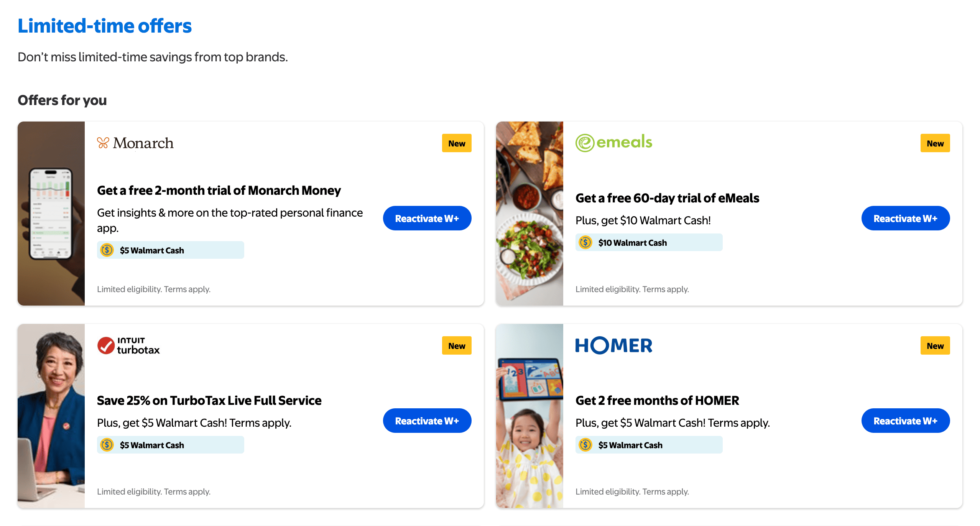Click the HOMER brand logo

[613, 345]
